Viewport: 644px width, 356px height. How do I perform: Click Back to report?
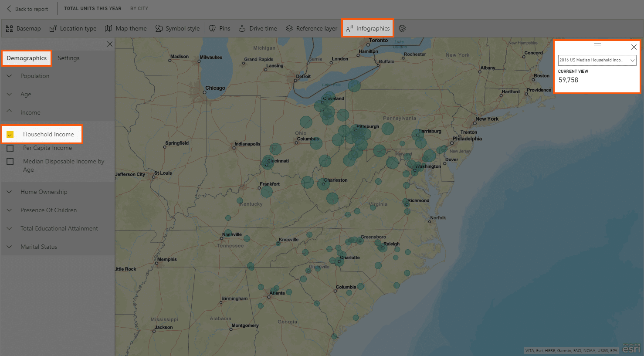coord(26,8)
